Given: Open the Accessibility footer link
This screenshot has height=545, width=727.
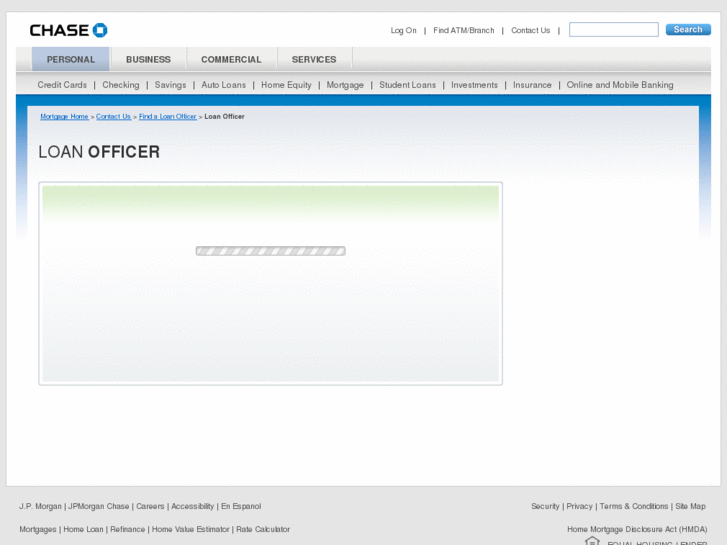Looking at the screenshot, I should 192,506.
